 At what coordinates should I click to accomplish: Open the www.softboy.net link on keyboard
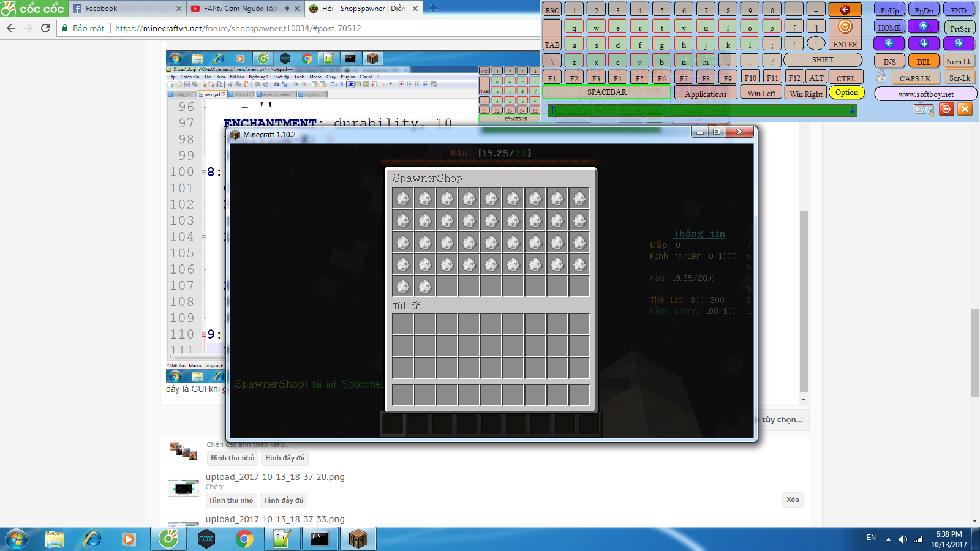(925, 94)
